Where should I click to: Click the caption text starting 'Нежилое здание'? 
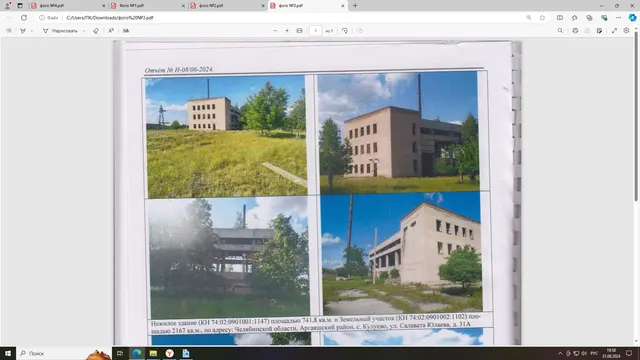click(x=316, y=323)
